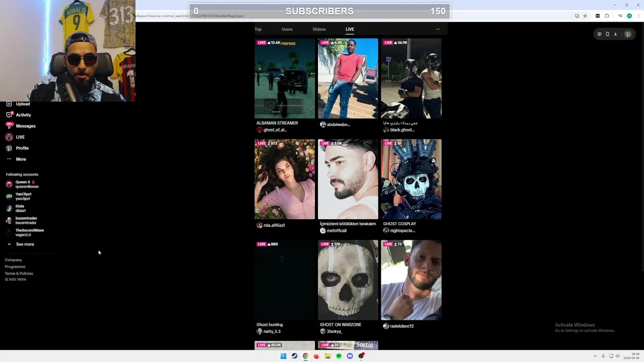Switch to the Top search tab
644x362 pixels.
click(258, 29)
